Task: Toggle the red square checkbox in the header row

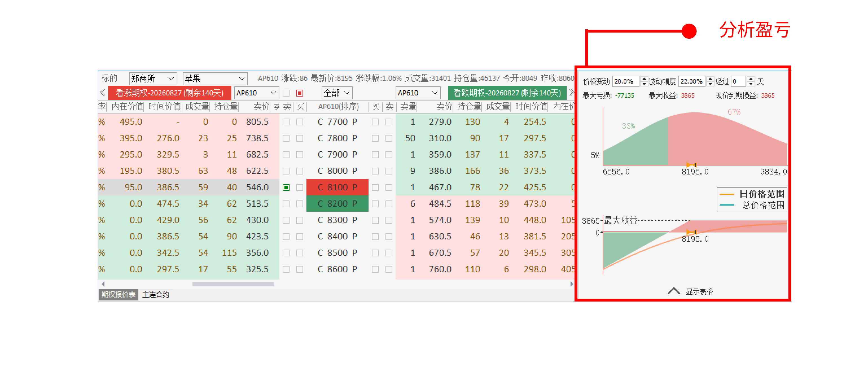Action: point(300,93)
